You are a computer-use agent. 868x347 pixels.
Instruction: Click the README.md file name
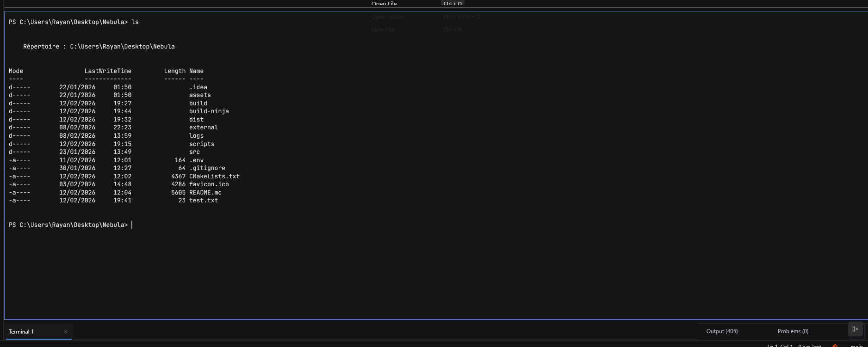205,193
